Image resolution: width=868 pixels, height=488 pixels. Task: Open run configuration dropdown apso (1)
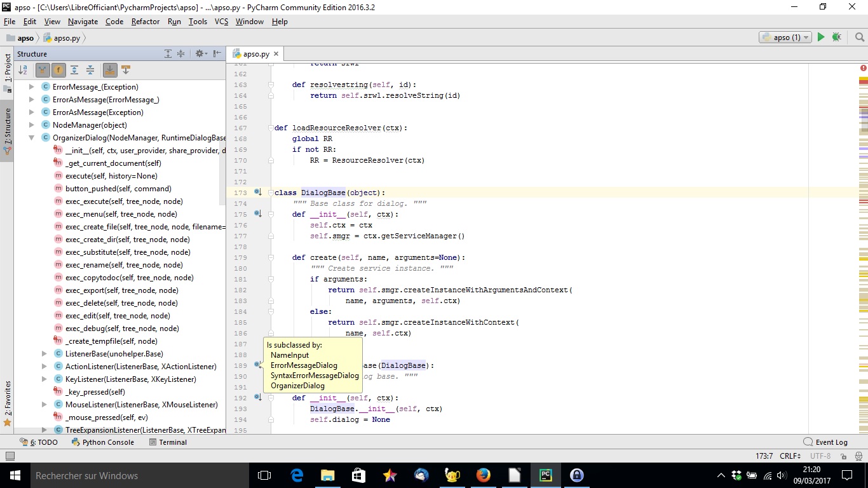tap(785, 37)
